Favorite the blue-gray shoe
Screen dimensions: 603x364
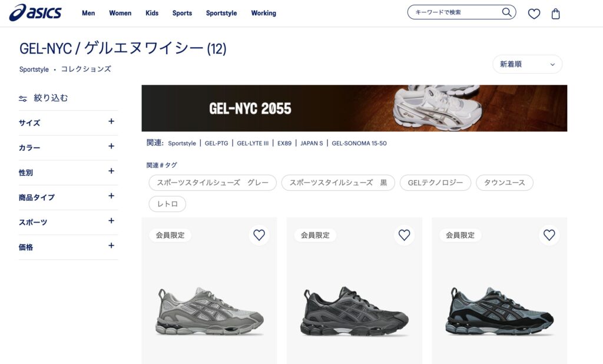coord(549,234)
